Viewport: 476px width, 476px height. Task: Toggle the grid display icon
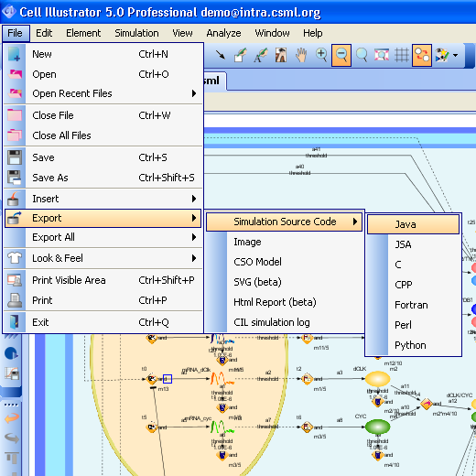tap(402, 55)
